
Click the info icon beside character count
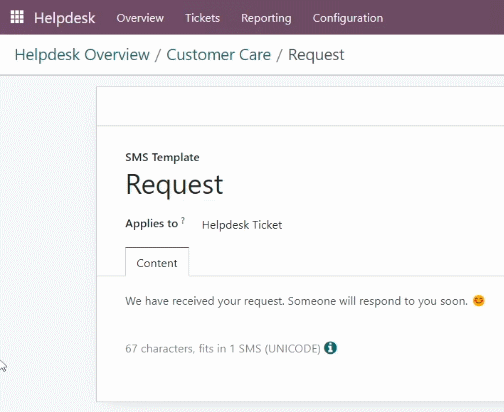click(x=330, y=348)
